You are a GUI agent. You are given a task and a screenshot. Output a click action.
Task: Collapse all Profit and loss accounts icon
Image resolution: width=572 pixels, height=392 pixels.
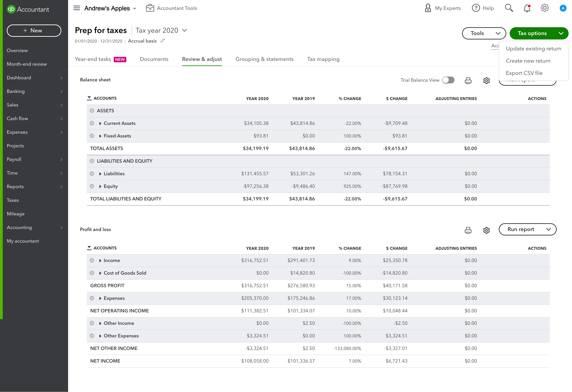pyautogui.click(x=89, y=248)
